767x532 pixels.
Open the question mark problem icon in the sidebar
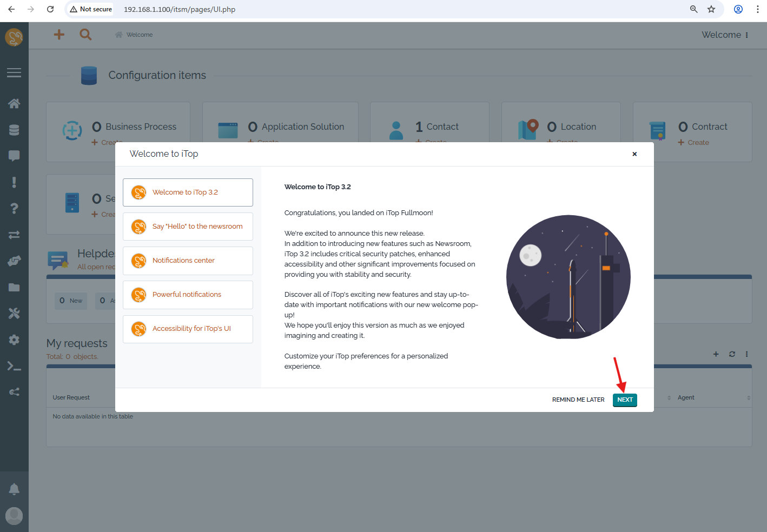[14, 208]
